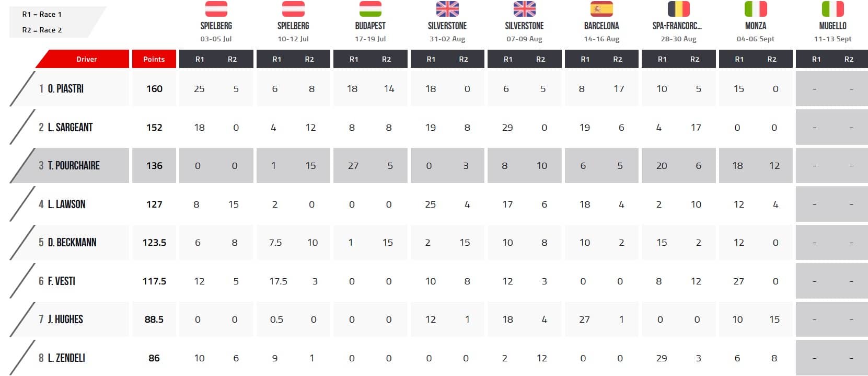Viewport: 868px width, 376px height.
Task: Click D. Beckmann driver name
Action: 72,243
